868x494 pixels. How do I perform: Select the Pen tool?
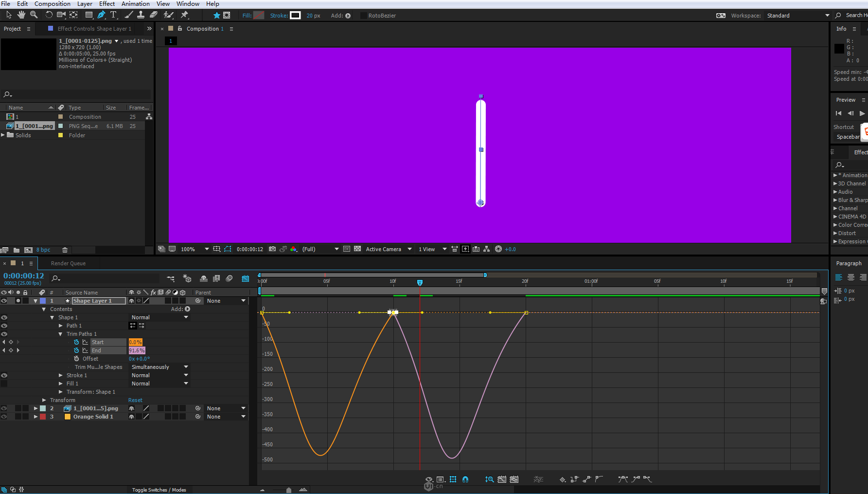coord(101,15)
